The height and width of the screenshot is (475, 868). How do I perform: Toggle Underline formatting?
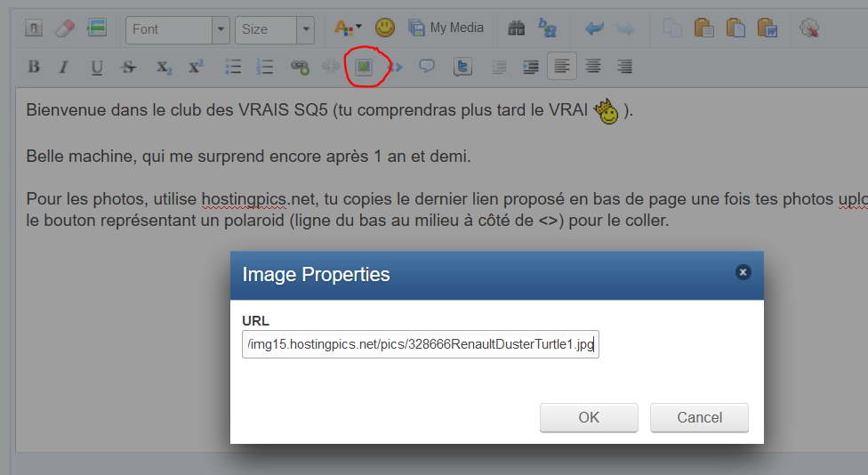(x=97, y=67)
